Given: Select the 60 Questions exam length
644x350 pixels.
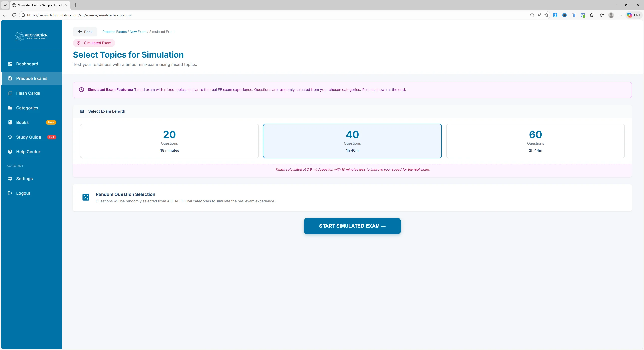Looking at the screenshot, I should pos(535,141).
